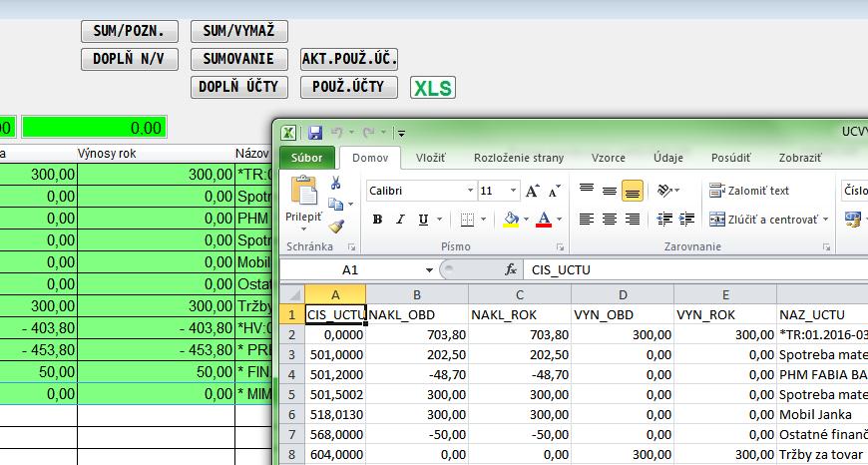Click the DOPLŇ ÚČTY button
This screenshot has height=465, width=868.
[x=239, y=88]
